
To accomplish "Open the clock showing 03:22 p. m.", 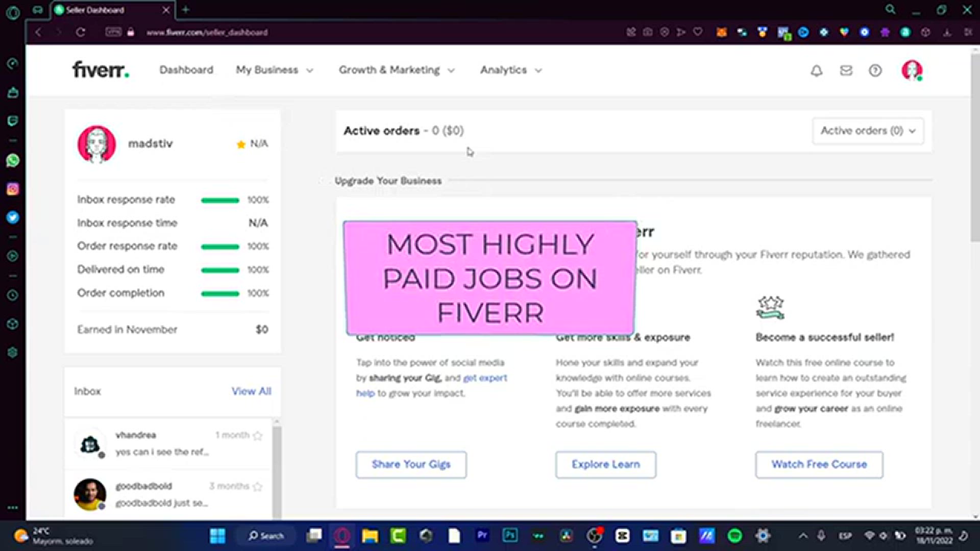I will (x=934, y=536).
